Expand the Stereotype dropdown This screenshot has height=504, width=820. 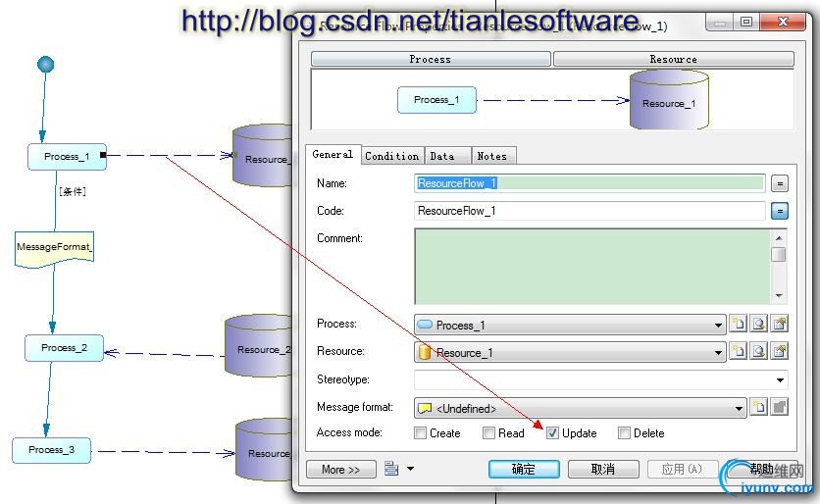tap(780, 380)
